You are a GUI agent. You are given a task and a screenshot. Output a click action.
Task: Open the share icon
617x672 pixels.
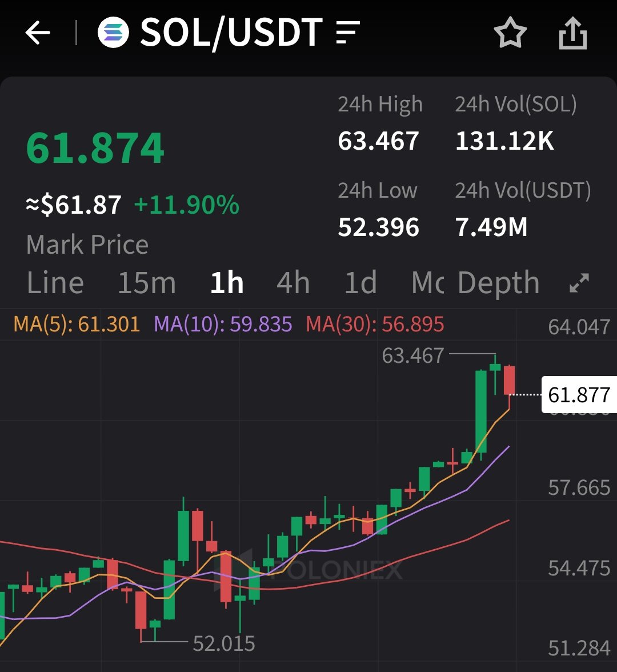click(573, 33)
